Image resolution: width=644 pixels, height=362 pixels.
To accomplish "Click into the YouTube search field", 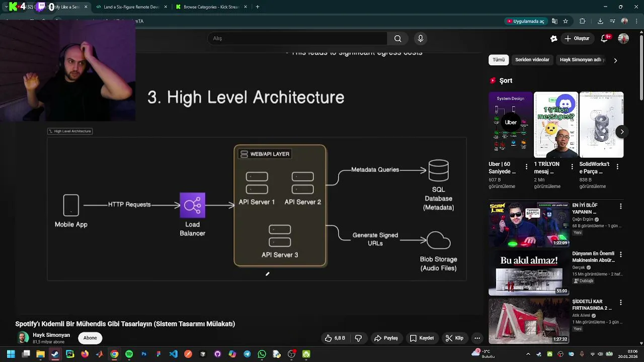I will (297, 38).
